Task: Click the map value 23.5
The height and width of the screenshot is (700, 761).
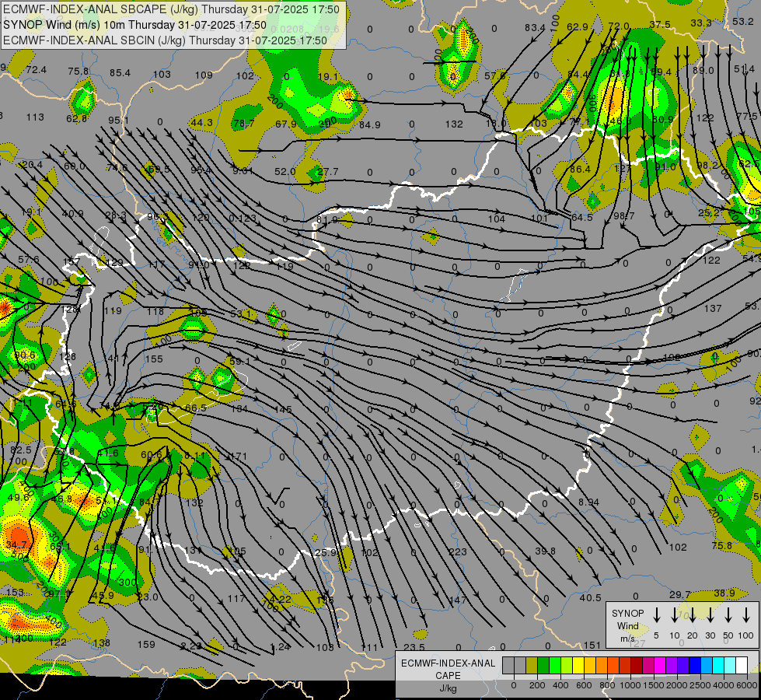Action: click(x=414, y=647)
